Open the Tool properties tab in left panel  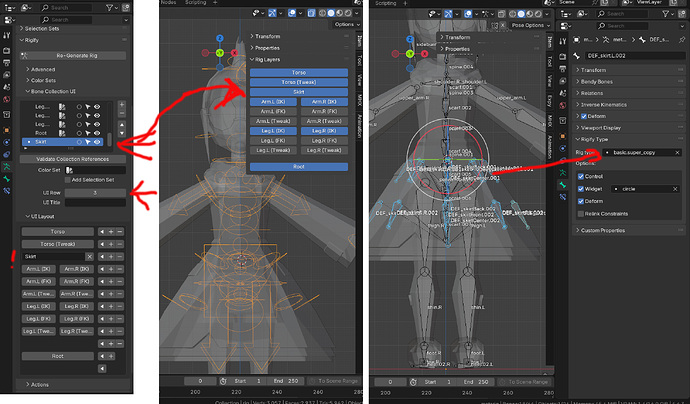[x=7, y=35]
